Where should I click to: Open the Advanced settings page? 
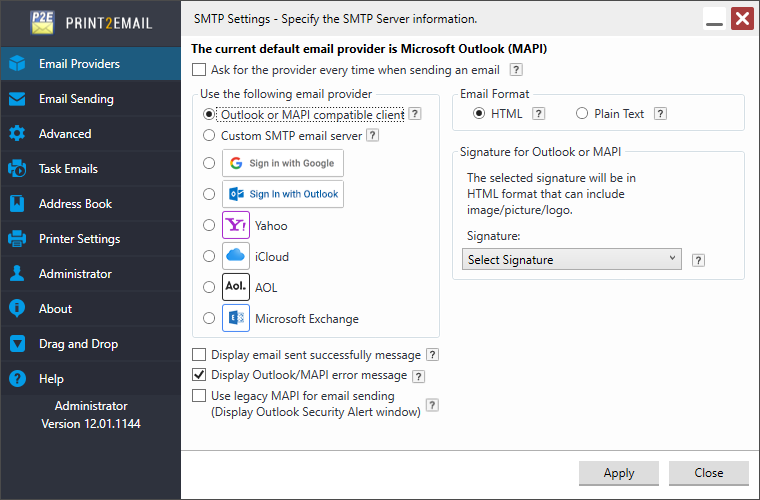pyautogui.click(x=91, y=134)
